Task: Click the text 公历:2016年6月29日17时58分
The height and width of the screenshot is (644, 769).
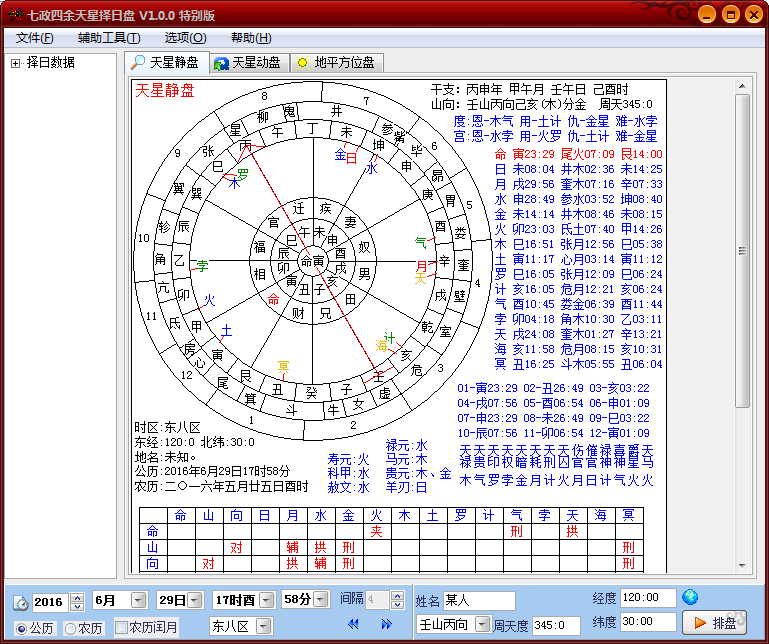Action: point(212,471)
